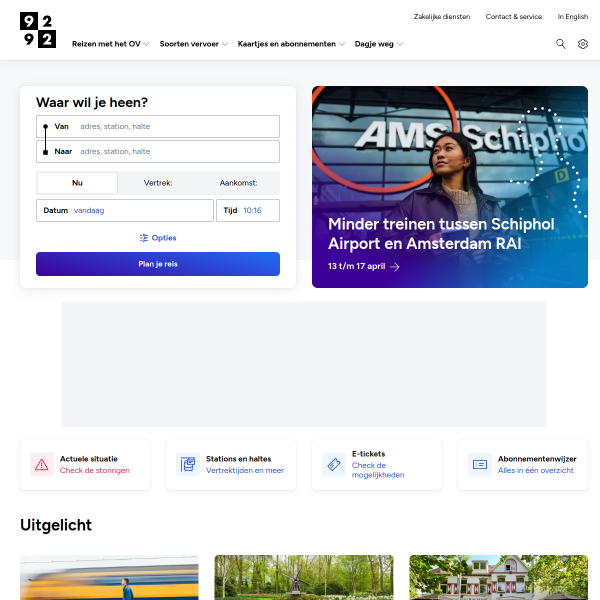Click the warning triangle Actuele situatie icon
This screenshot has height=600, width=600.
pos(42,464)
